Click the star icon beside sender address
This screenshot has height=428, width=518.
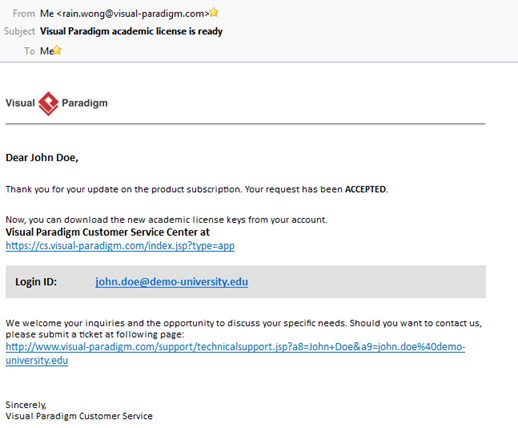(x=214, y=13)
